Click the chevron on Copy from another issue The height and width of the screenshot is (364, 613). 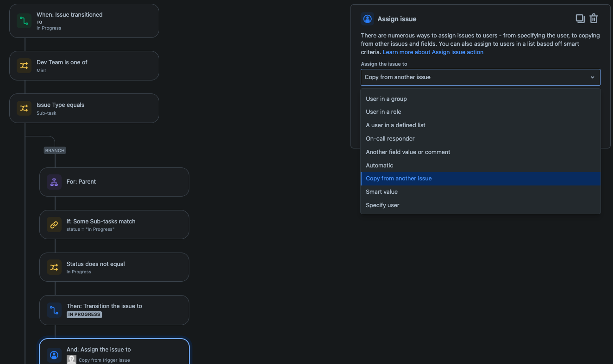(592, 77)
